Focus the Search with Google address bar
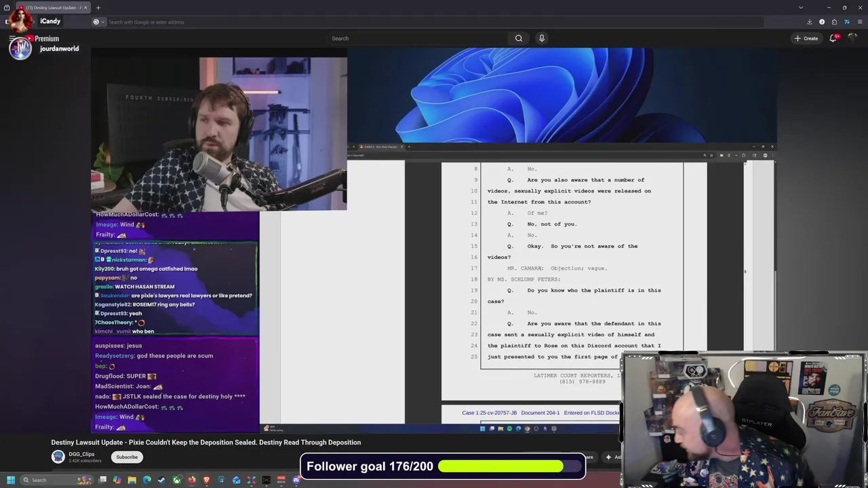 click(434, 22)
